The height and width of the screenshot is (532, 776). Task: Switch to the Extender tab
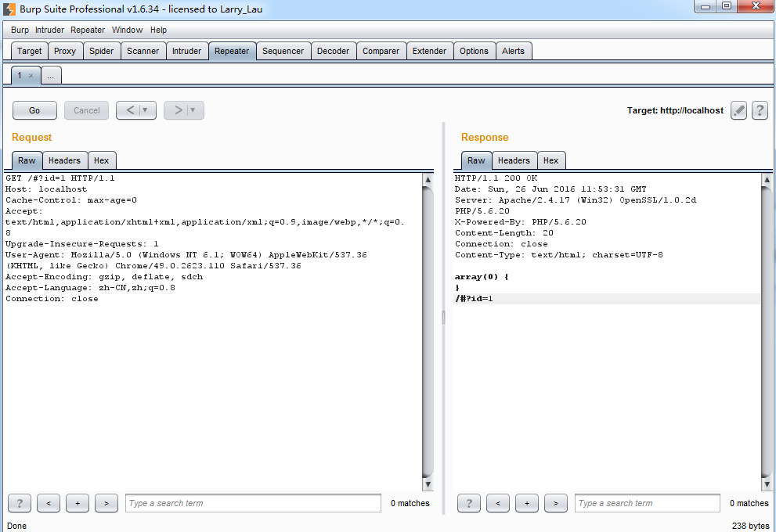click(x=429, y=51)
